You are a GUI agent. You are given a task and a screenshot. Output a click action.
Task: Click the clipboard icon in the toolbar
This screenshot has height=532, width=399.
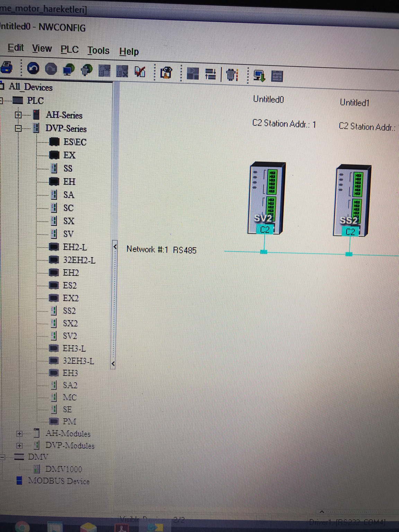coord(167,73)
